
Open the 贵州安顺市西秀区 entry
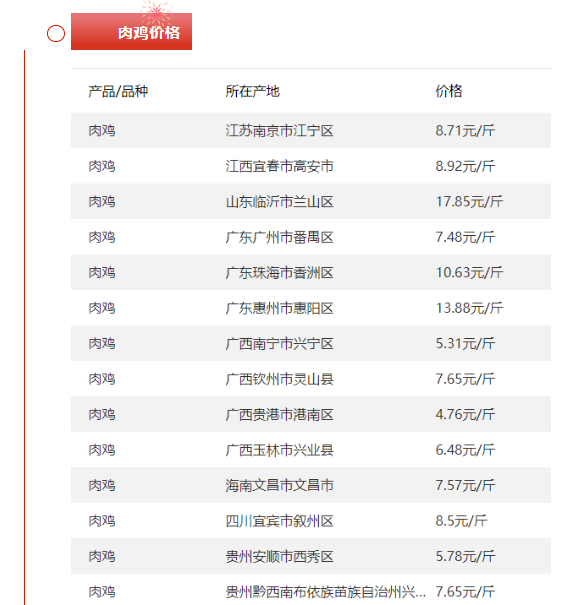click(x=311, y=556)
